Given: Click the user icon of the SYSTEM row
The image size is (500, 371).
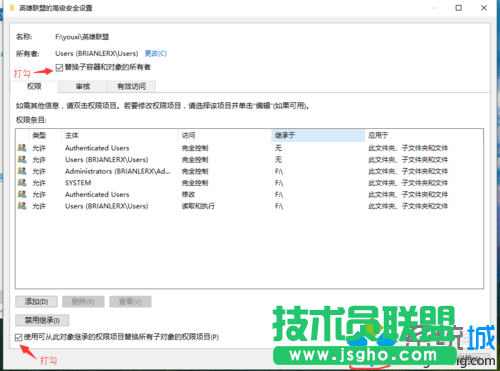Looking at the screenshot, I should click(22, 183).
